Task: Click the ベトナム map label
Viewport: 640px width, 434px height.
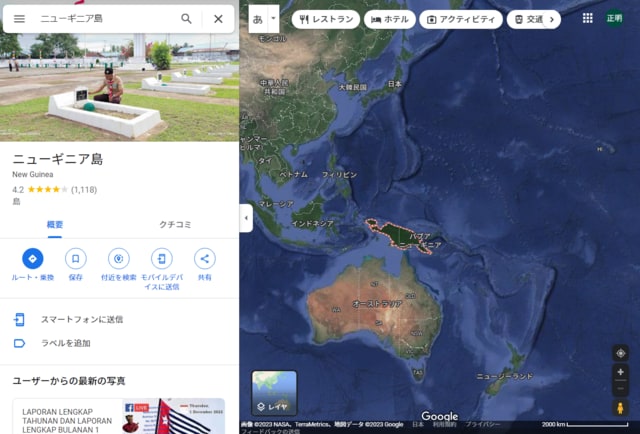Action: 294,174
